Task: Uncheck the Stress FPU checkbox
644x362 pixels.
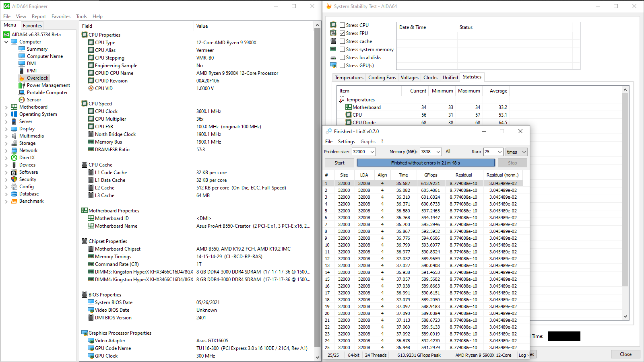Action: tap(342, 33)
